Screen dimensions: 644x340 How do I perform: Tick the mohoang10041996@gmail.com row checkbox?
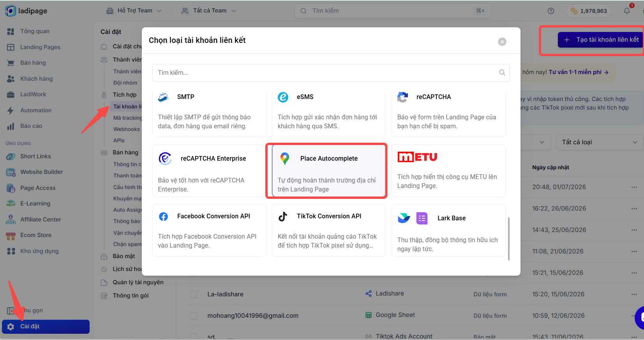coord(194,316)
